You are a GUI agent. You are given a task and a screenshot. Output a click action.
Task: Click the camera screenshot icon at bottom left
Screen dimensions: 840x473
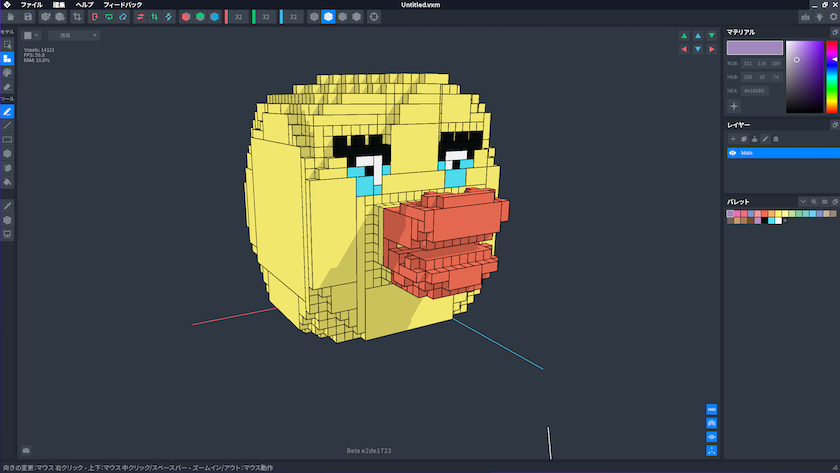[x=26, y=451]
